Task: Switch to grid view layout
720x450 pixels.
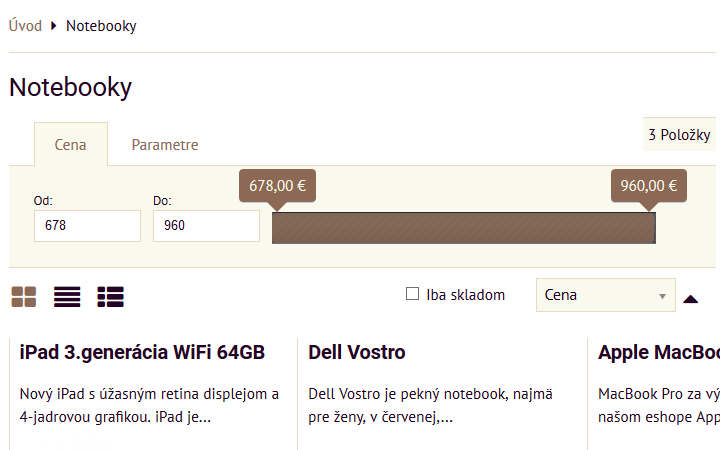Action: pyautogui.click(x=23, y=297)
